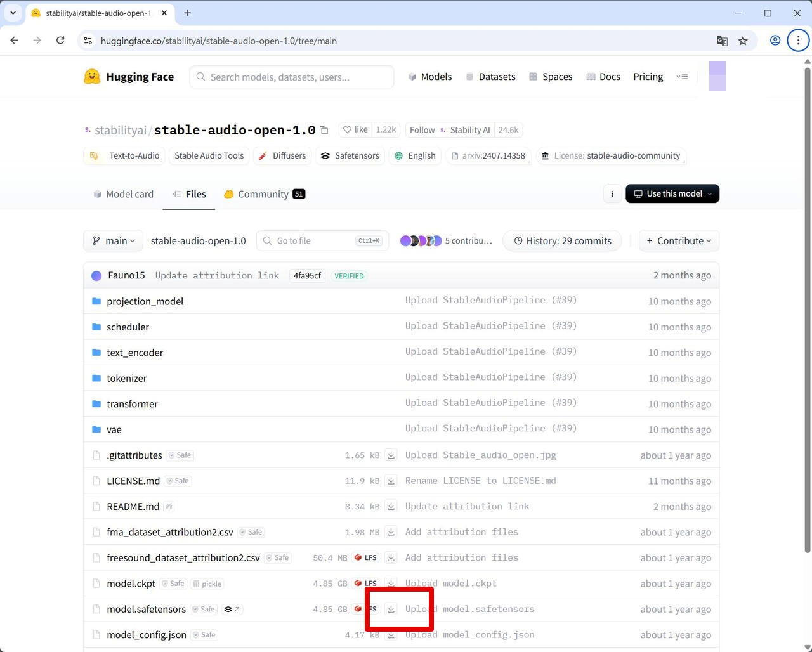The image size is (812, 652).
Task: Open the Fauno15 user profile
Action: (126, 275)
